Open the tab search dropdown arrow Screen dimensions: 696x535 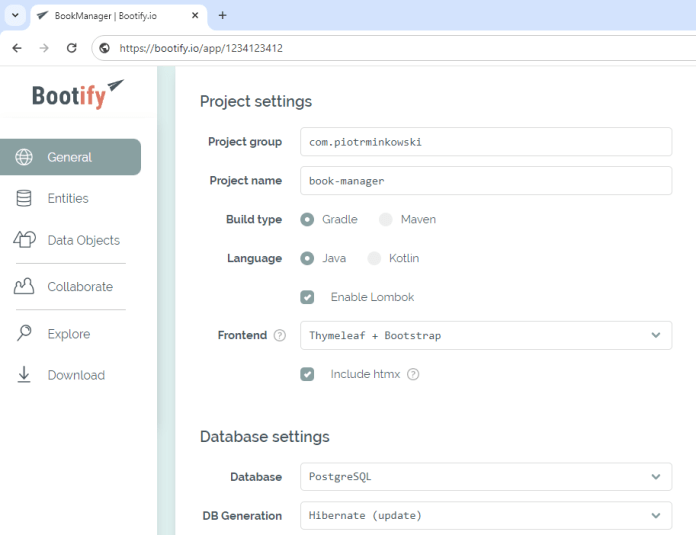15,16
